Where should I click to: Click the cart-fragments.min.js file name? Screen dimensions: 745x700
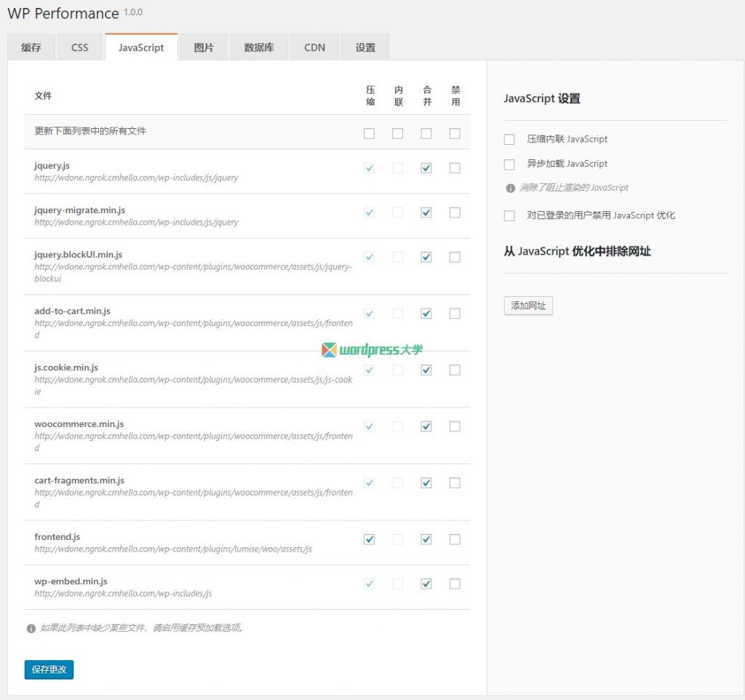pyautogui.click(x=79, y=480)
